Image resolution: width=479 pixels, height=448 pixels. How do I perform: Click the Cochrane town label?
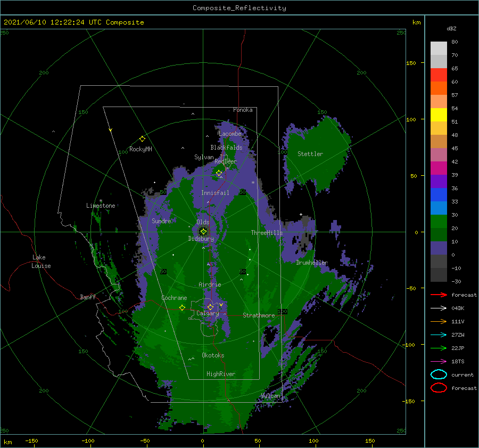(x=174, y=298)
